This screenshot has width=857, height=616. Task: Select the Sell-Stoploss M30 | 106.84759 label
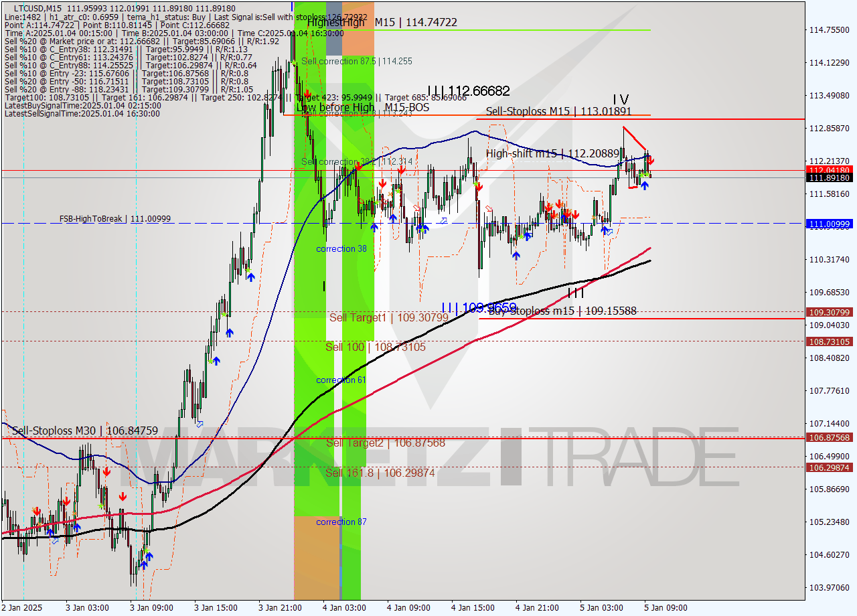click(85, 431)
